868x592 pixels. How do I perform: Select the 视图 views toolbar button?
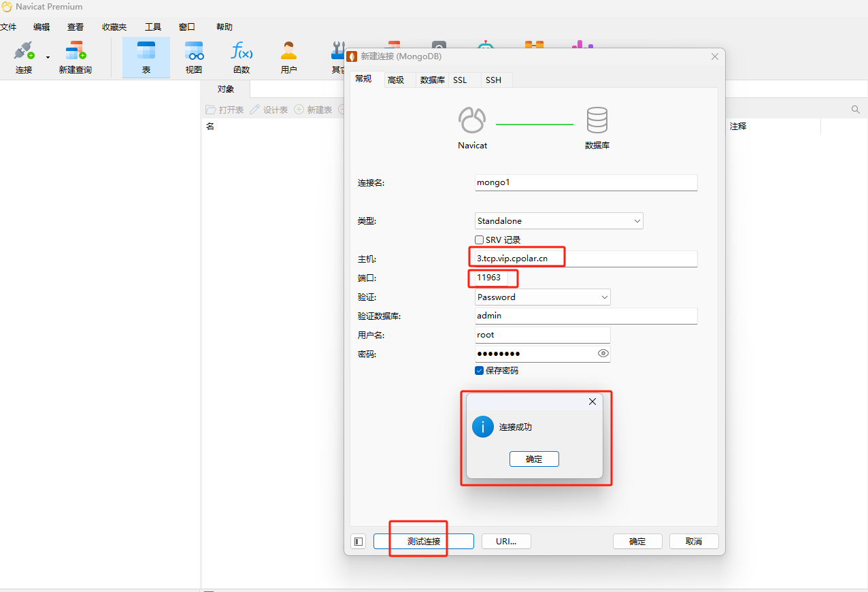(194, 57)
